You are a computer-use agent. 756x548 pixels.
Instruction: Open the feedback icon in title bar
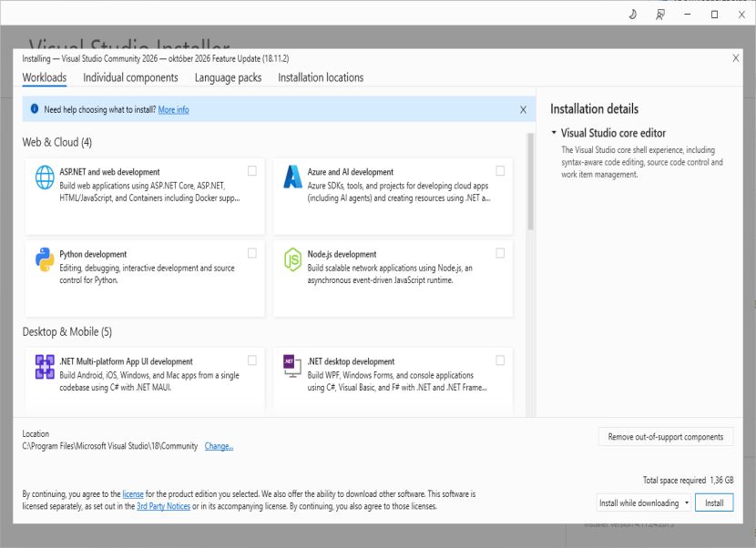660,15
